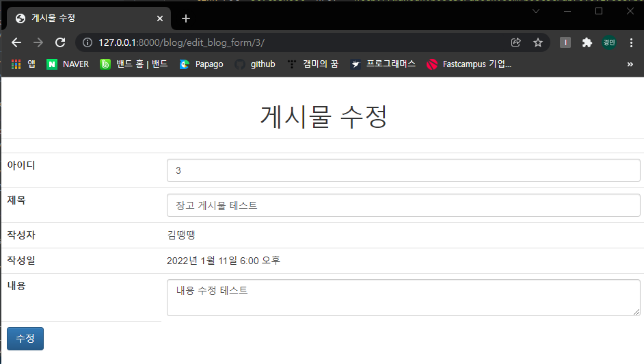Screen dimensions: 644x364
Task: Open the 앱 apps shortcut
Action: [23, 64]
